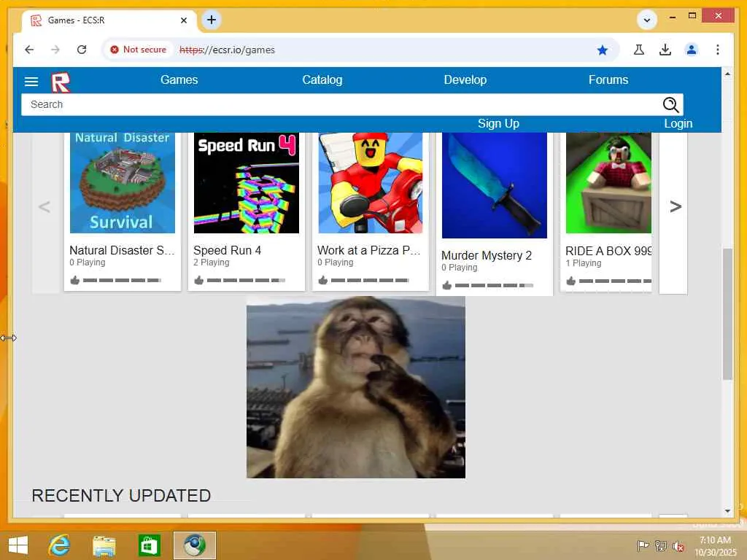Open File Explorer from taskbar
The height and width of the screenshot is (560, 747).
click(104, 545)
